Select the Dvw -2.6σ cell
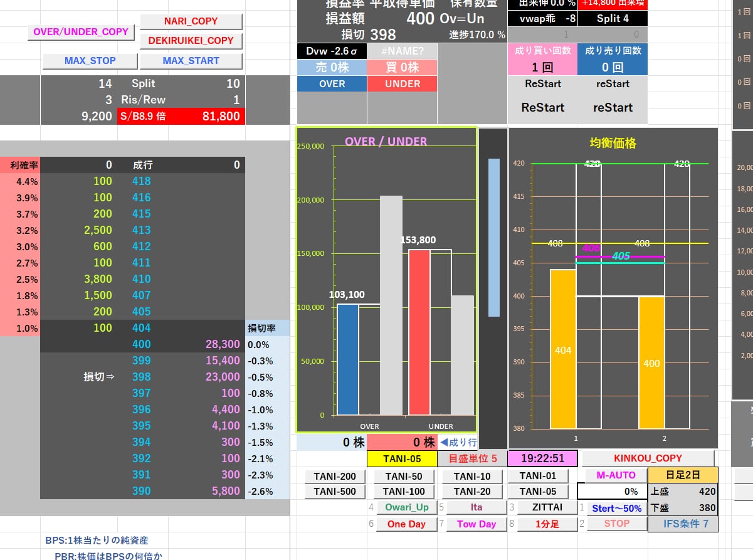Viewport: 753px width, 560px height. pyautogui.click(x=332, y=51)
